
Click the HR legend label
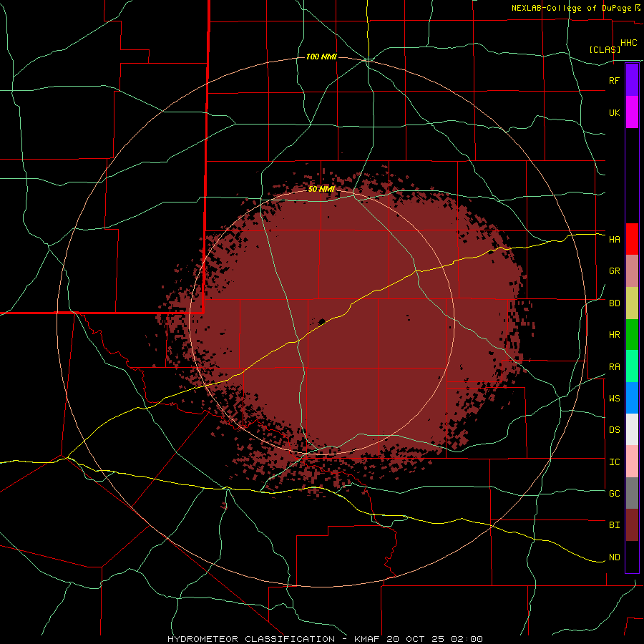614,335
